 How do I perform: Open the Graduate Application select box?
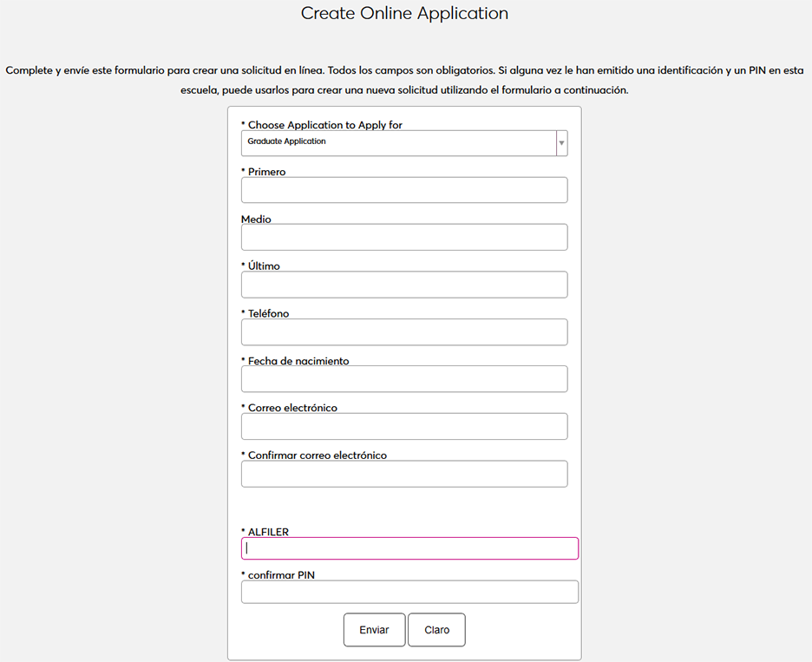[x=399, y=143]
